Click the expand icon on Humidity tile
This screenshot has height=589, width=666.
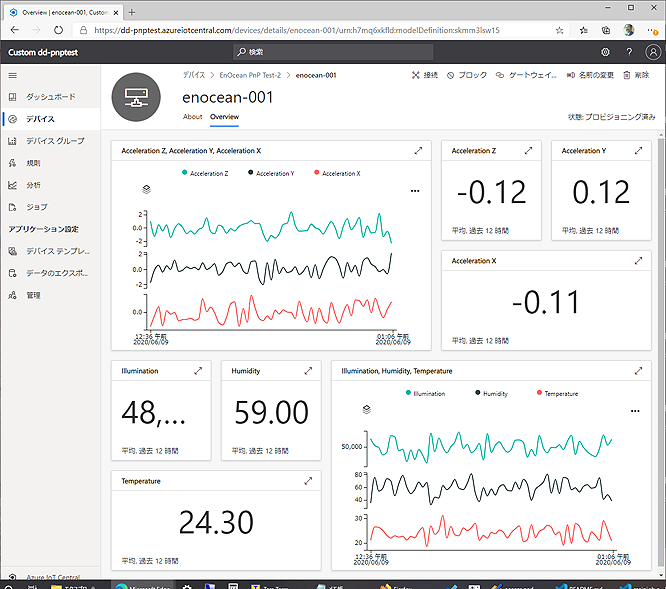coord(307,371)
